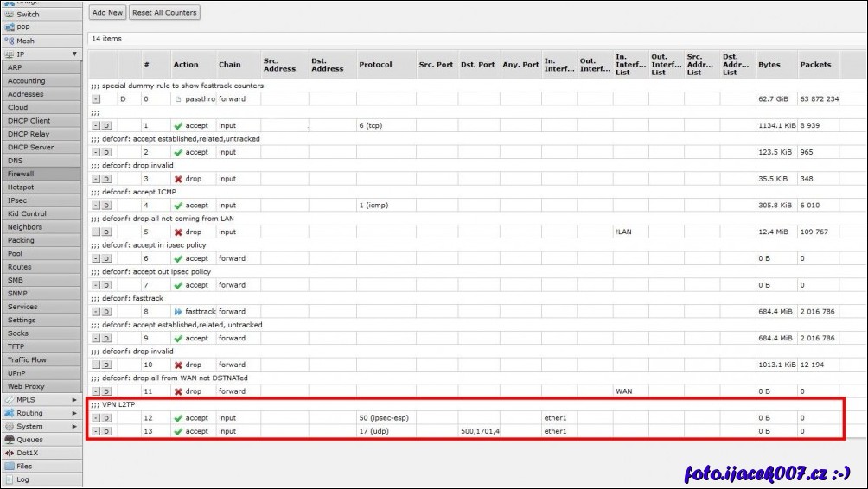The image size is (868, 489).
Task: Click the Dot1X sidebar icon
Action: (x=10, y=453)
